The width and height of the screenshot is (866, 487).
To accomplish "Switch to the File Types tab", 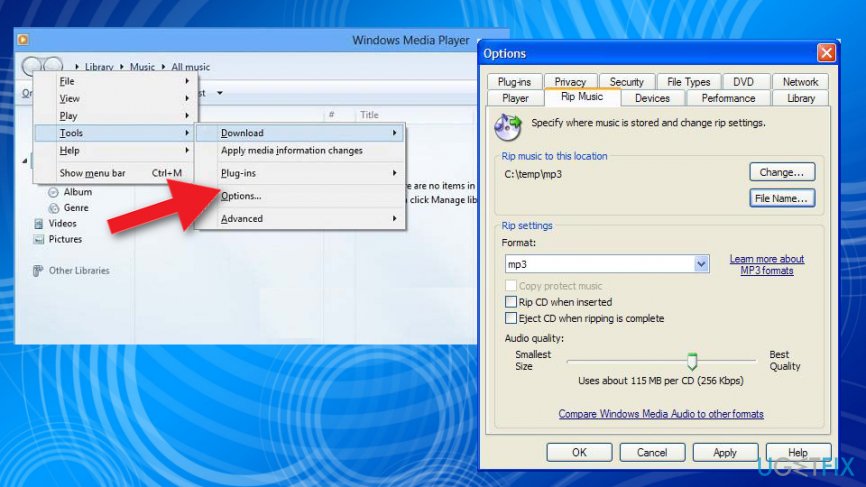I will [689, 82].
